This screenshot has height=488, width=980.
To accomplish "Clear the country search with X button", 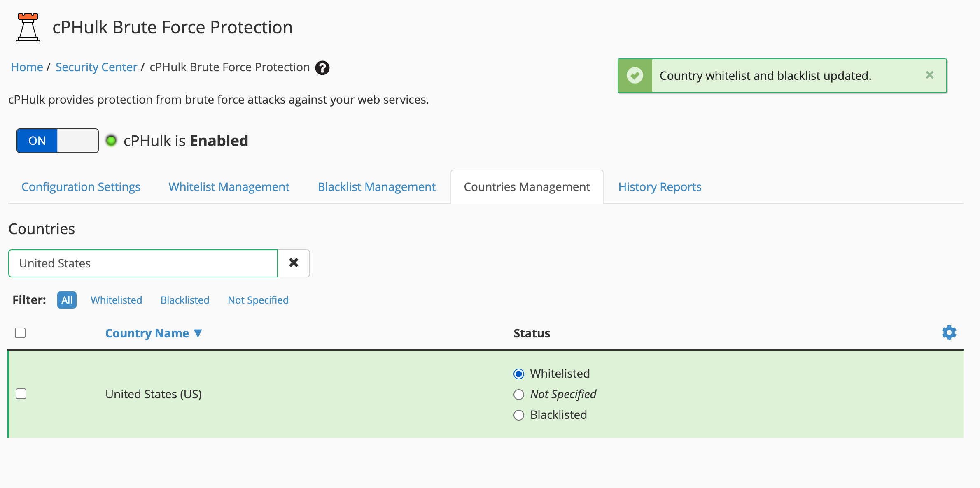I will coord(294,263).
